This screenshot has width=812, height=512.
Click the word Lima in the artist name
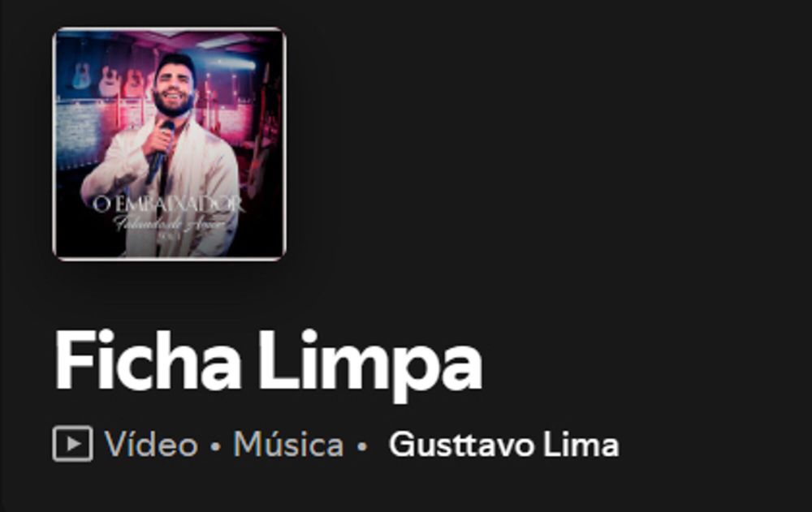pyautogui.click(x=581, y=444)
